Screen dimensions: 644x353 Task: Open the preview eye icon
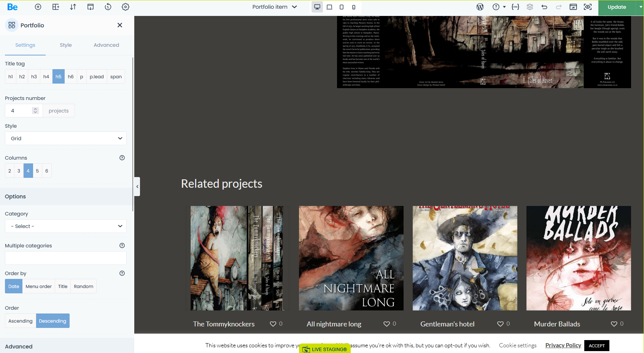coord(588,7)
